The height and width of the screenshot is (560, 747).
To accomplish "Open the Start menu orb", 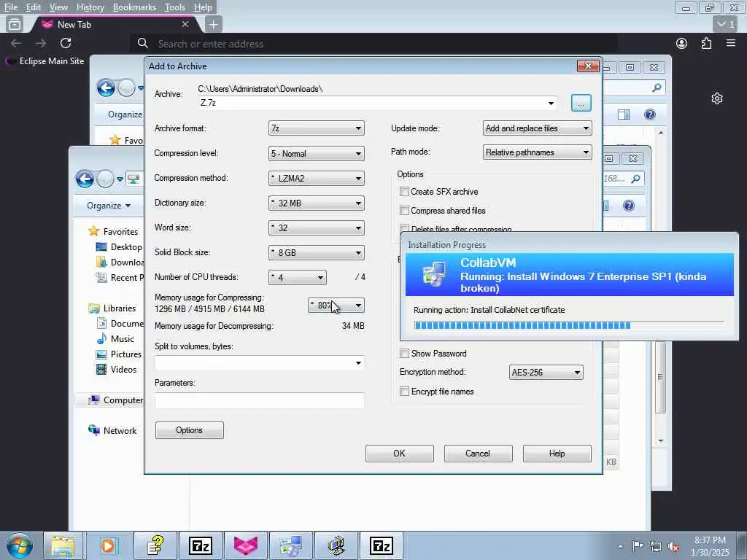I will pyautogui.click(x=20, y=545).
